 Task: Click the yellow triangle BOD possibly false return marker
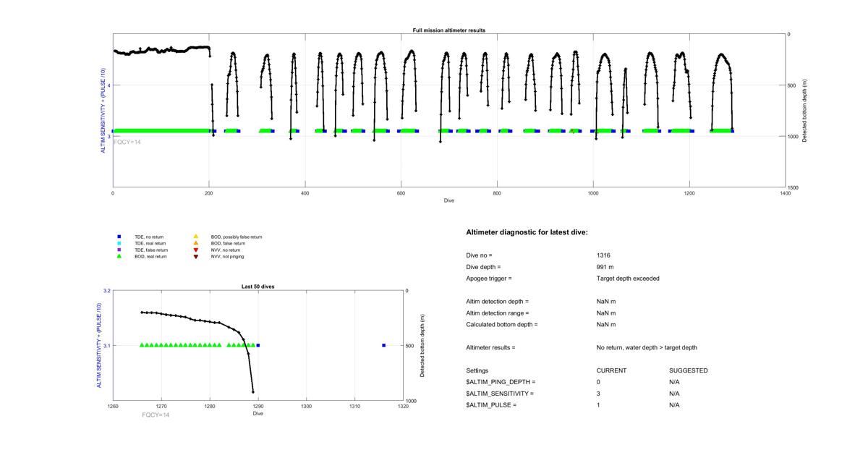click(x=195, y=237)
